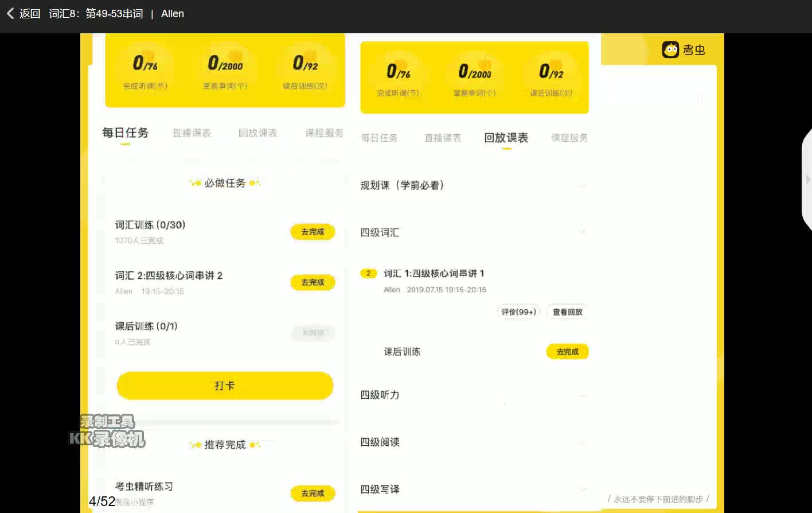Open 课程服务 tab above 必做任务 list
812x513 pixels.
[324, 133]
